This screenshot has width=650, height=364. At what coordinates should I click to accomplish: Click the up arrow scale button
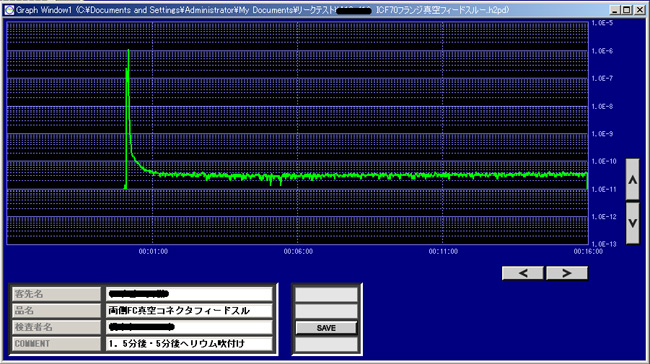click(632, 179)
